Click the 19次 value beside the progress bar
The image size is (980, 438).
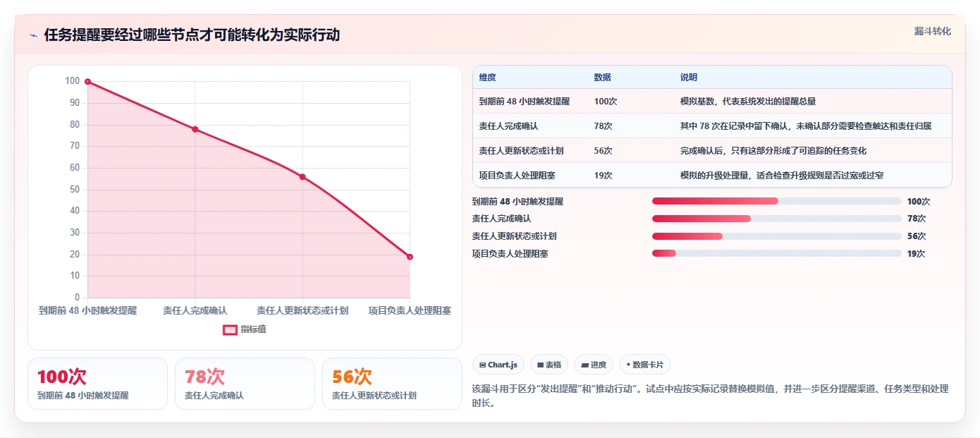(x=916, y=253)
